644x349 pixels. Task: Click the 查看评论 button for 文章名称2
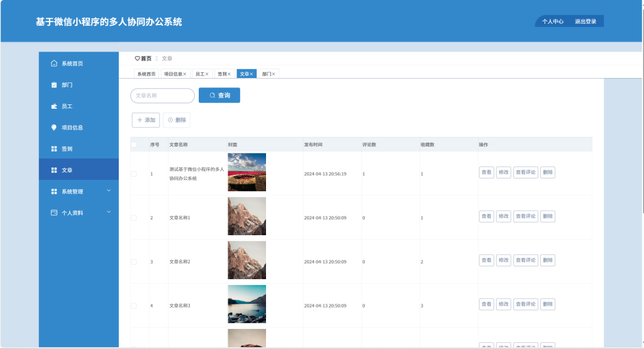(526, 260)
